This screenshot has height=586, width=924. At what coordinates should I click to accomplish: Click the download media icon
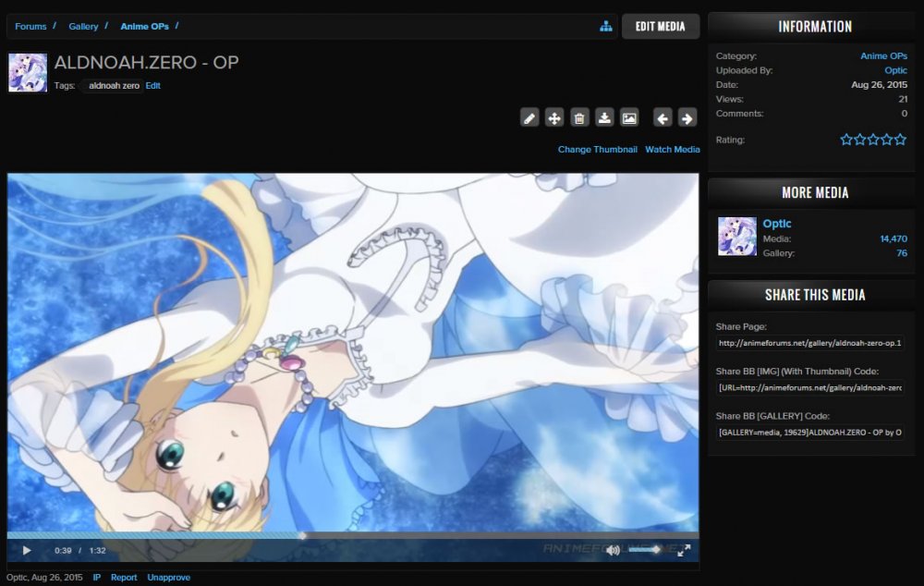(604, 118)
